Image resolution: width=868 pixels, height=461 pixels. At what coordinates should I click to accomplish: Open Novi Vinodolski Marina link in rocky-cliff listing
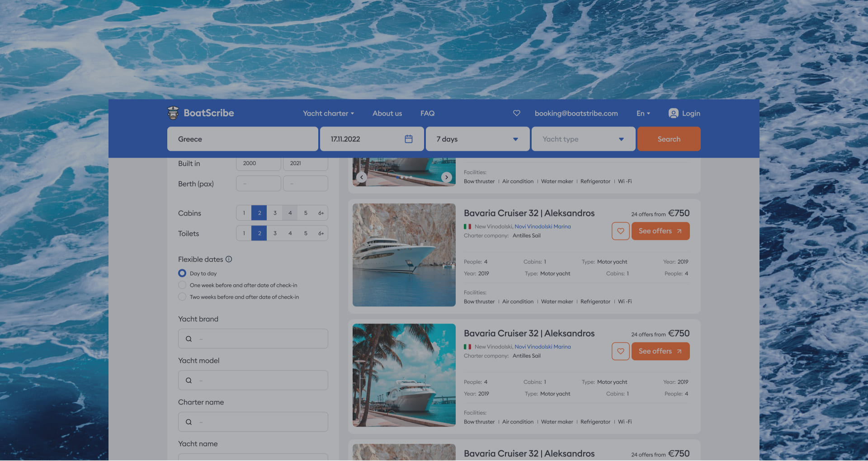(542, 227)
